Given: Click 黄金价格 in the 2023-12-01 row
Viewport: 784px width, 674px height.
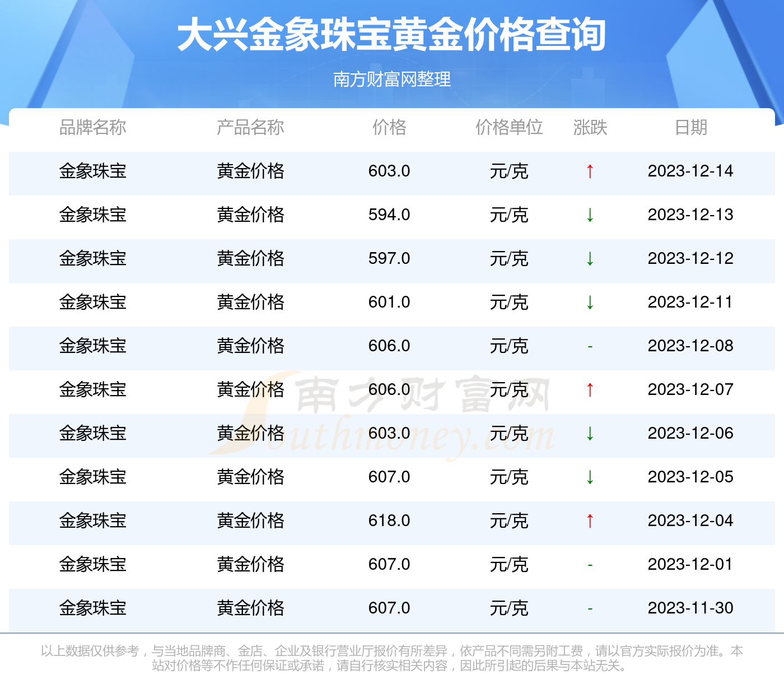Looking at the screenshot, I should [250, 564].
